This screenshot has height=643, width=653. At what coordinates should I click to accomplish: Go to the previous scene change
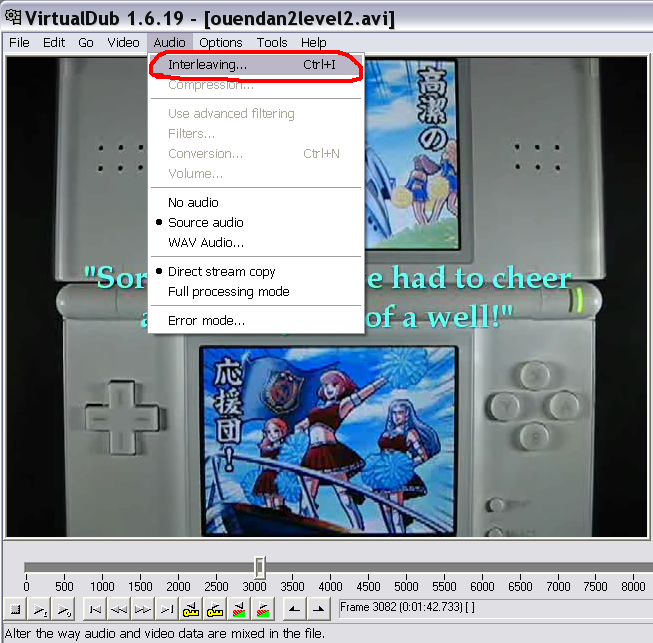(239, 609)
